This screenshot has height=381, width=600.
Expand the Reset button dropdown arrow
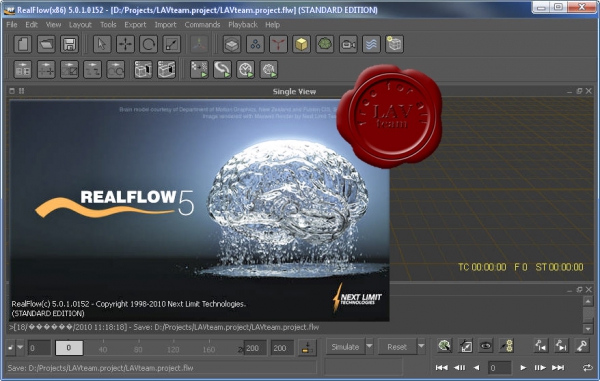coord(421,346)
